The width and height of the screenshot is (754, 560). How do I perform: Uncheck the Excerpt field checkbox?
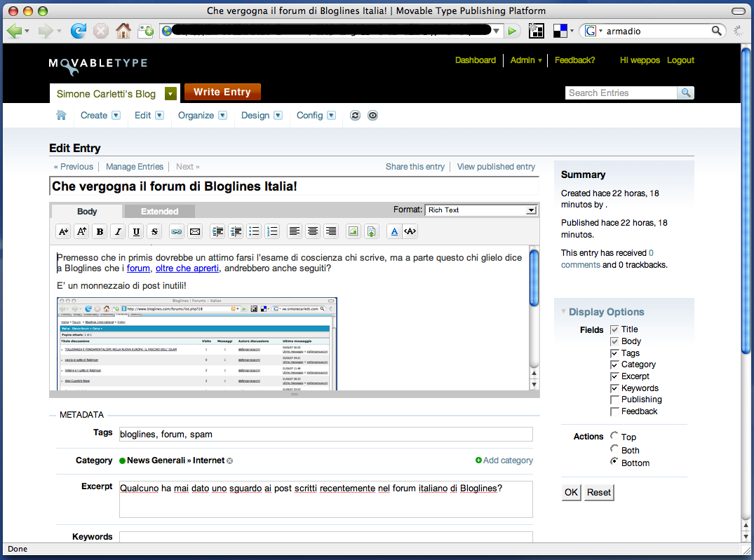coord(614,376)
